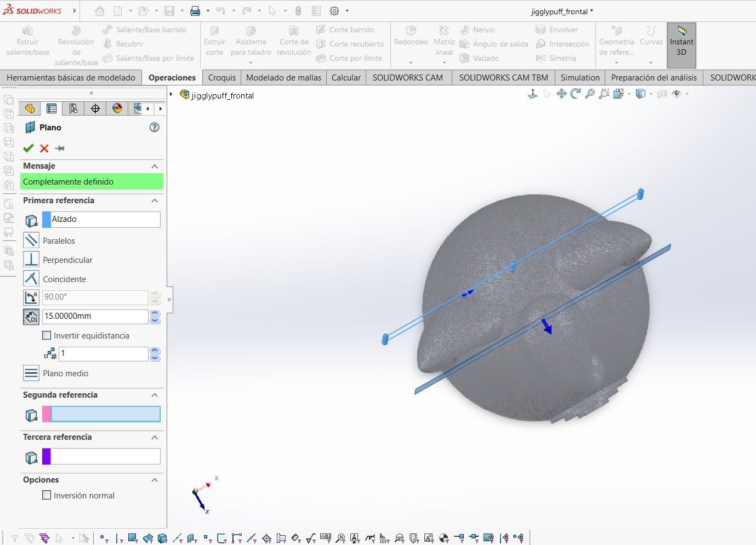Screen dimensions: 756x545
Task: Open the Redondeo dropdown arrow
Action: coord(411,62)
